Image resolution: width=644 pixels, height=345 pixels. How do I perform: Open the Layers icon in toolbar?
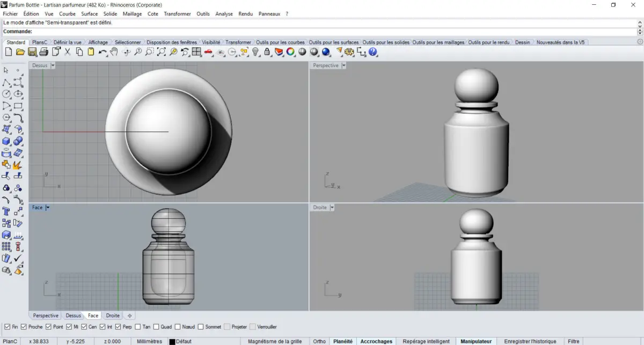click(279, 52)
